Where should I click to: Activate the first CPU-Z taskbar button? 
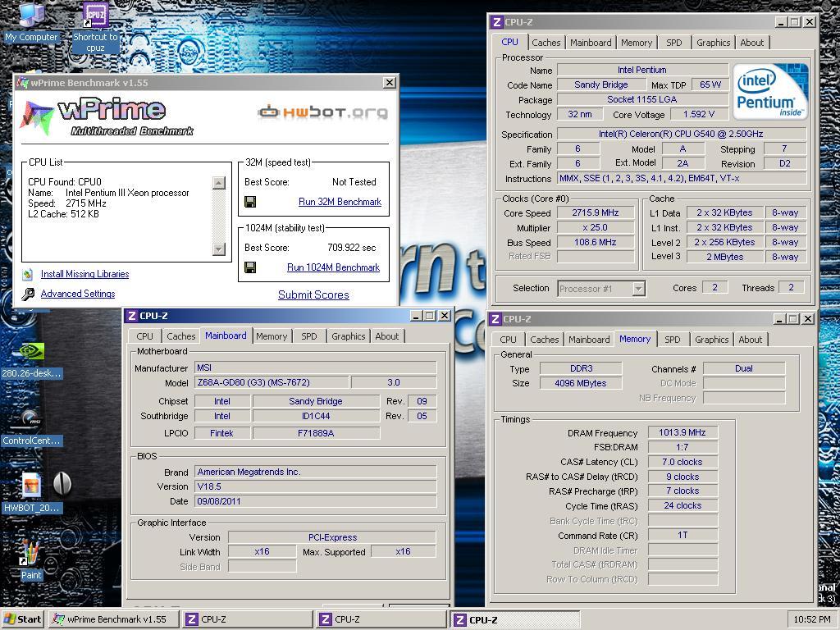tap(246, 619)
